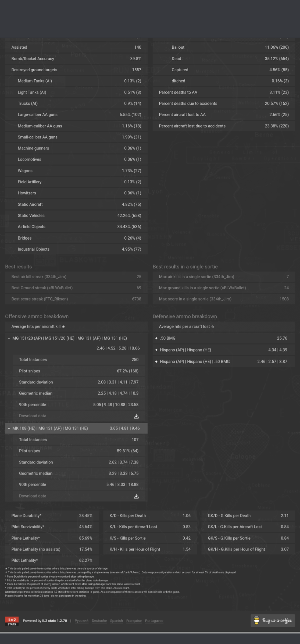This screenshot has height=644, width=300.
Task: Switch language to Portuguese
Action: (154, 621)
